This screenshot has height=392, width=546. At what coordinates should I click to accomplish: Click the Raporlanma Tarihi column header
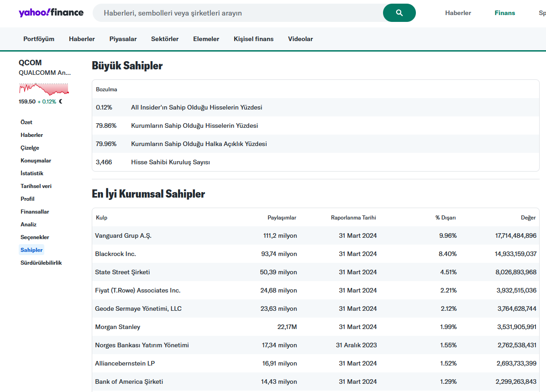point(353,218)
